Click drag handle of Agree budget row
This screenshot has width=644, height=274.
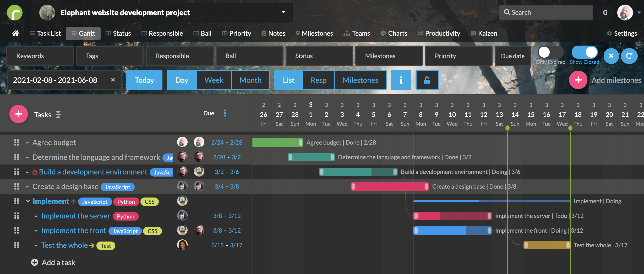point(17,142)
